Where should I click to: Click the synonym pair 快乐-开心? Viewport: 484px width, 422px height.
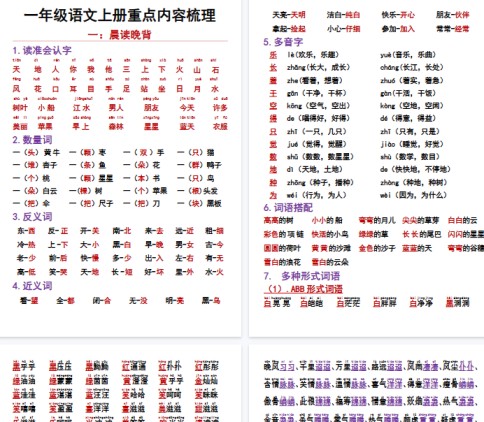coord(398,15)
